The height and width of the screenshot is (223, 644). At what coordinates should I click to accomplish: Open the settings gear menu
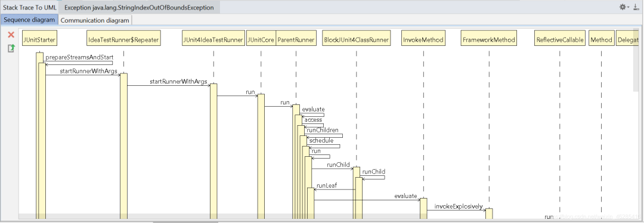[624, 7]
